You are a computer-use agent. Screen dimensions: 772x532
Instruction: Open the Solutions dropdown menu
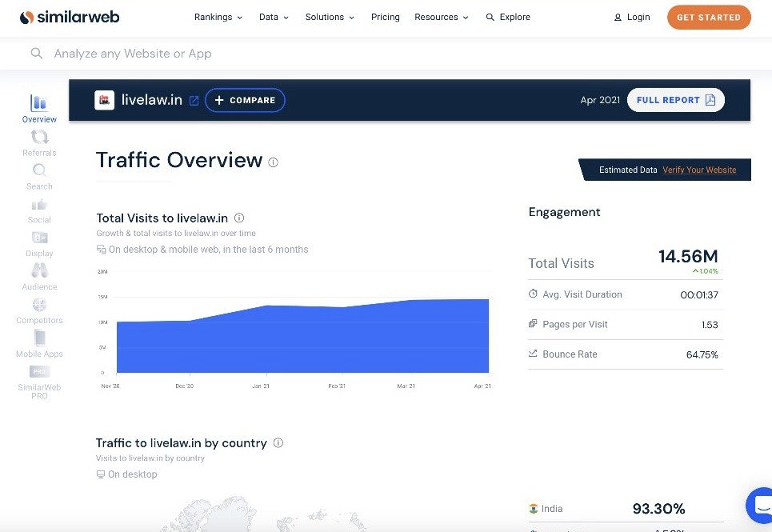click(x=330, y=17)
